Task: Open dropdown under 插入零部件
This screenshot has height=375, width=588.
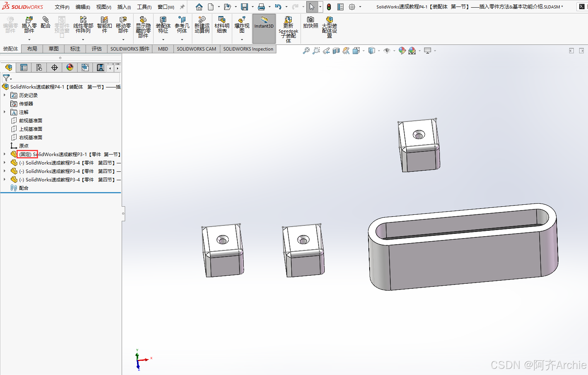Action: 29,39
